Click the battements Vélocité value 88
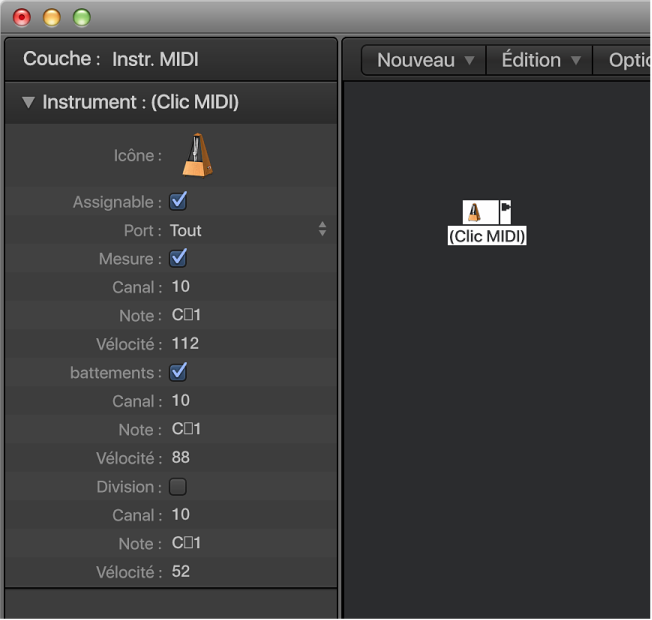Screen dimensions: 652x620 pos(181,457)
